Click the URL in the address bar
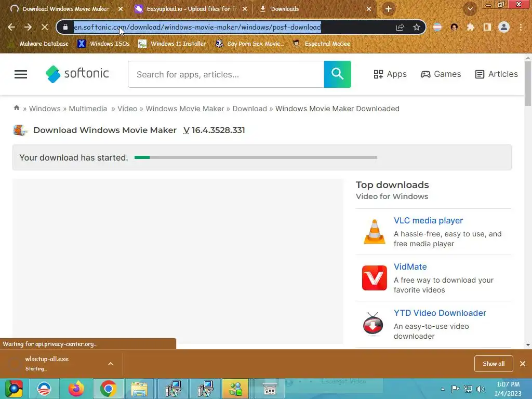 pos(197,27)
